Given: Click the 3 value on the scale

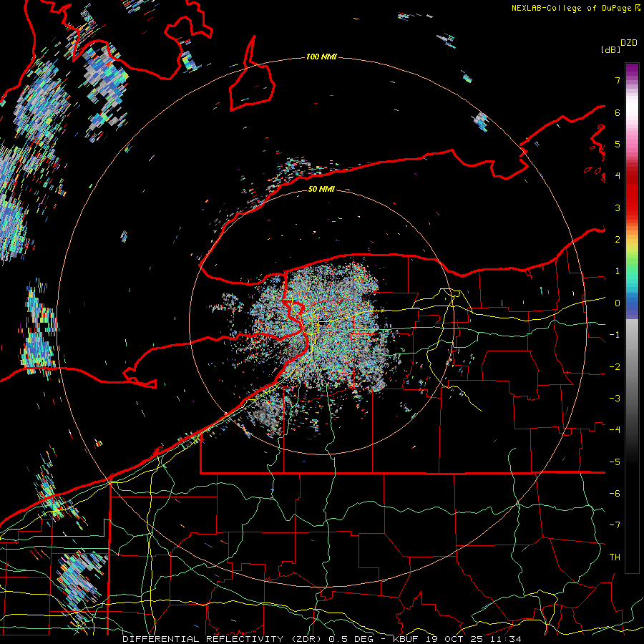Looking at the screenshot, I should point(618,208).
